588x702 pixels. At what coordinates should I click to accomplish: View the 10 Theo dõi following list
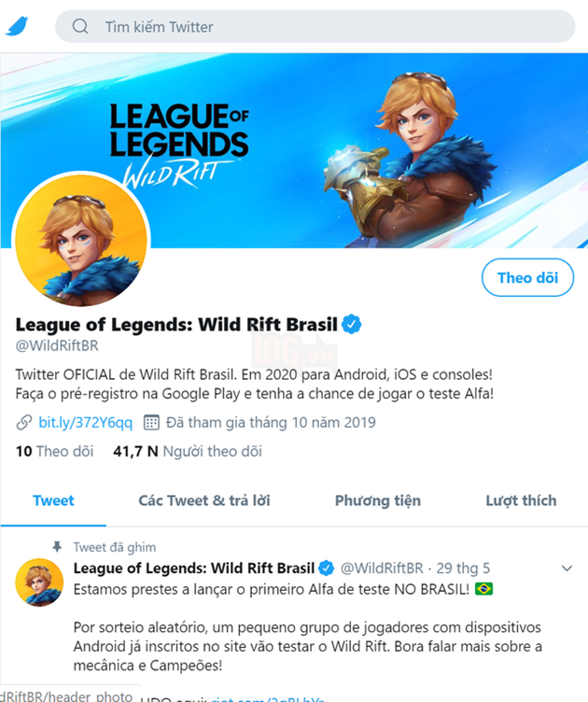[x=54, y=451]
